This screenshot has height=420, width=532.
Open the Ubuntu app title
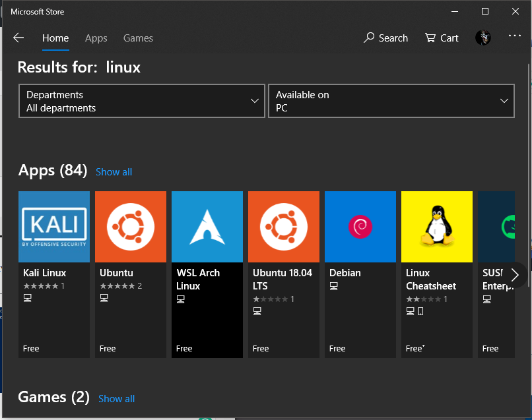point(116,273)
